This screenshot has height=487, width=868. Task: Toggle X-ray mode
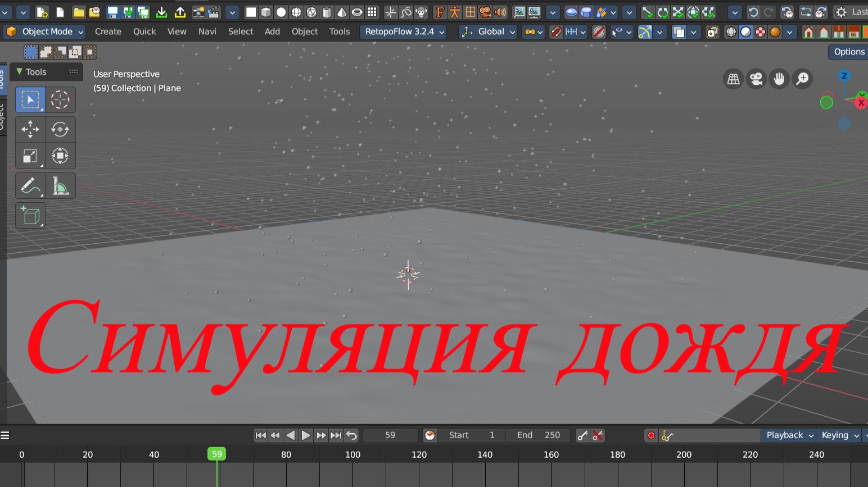point(712,32)
